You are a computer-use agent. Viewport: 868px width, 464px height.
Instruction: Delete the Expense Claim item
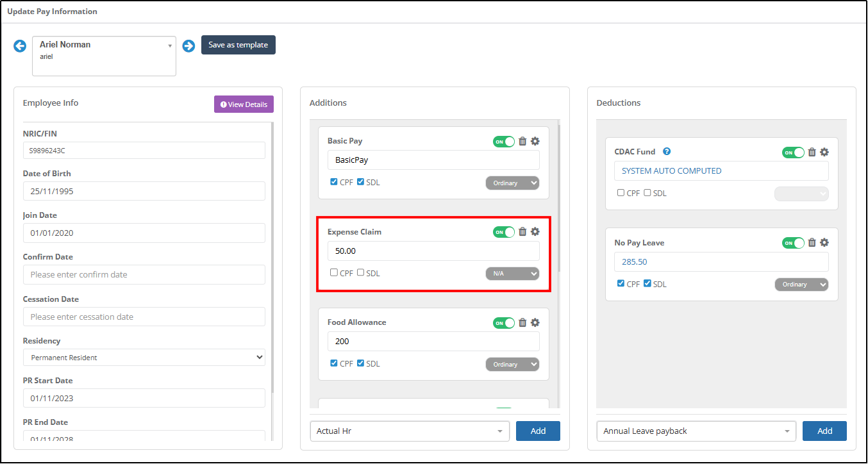tap(522, 232)
